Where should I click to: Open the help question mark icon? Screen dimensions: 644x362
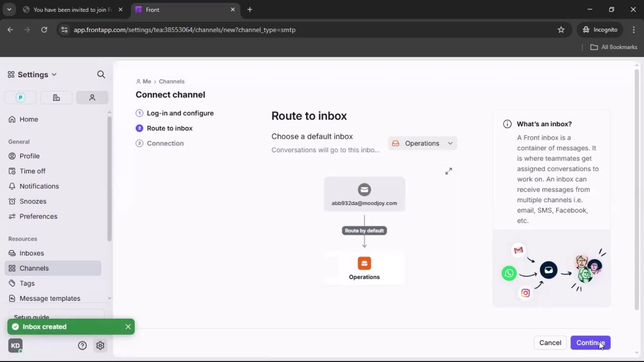tap(82, 346)
